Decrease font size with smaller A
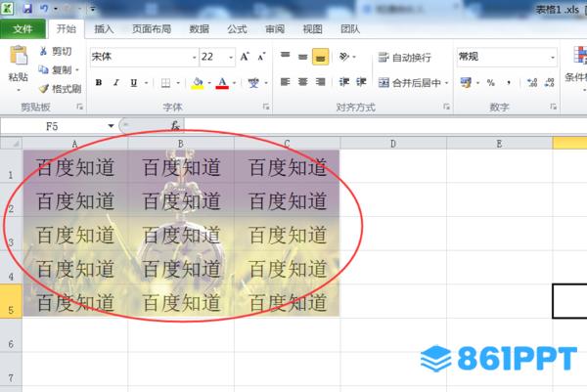The height and width of the screenshot is (392, 587). (x=261, y=57)
